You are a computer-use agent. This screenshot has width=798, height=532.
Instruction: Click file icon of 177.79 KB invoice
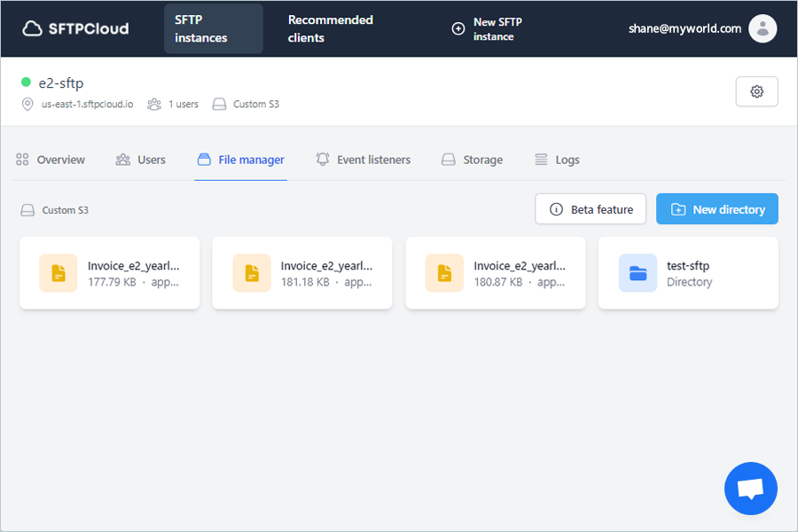(59, 273)
